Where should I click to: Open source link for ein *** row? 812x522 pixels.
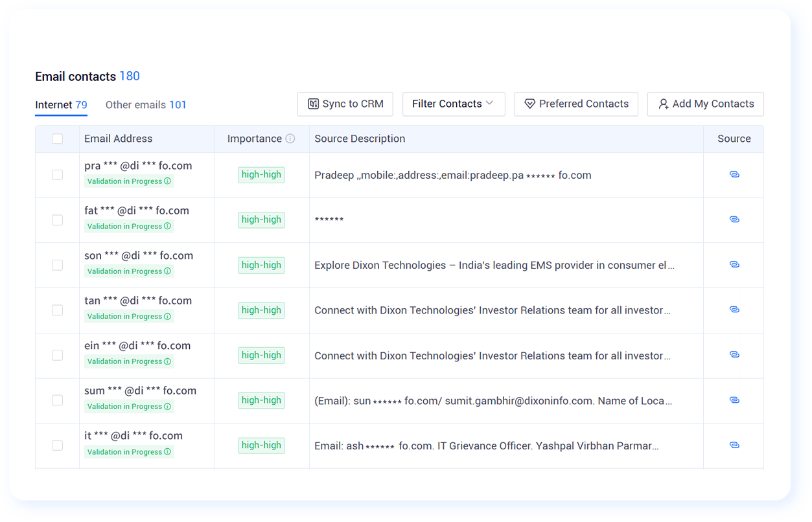(734, 355)
